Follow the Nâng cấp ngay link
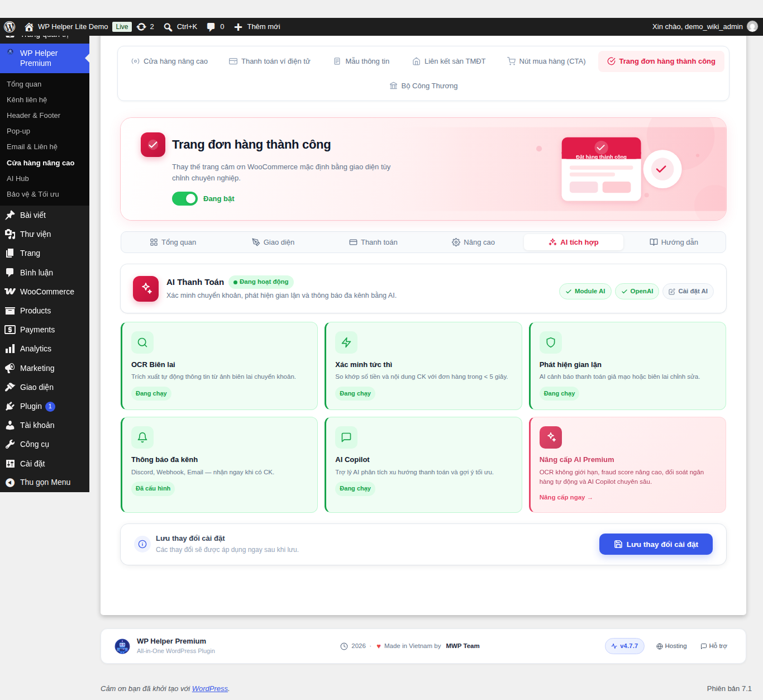This screenshot has height=700, width=763. (566, 497)
